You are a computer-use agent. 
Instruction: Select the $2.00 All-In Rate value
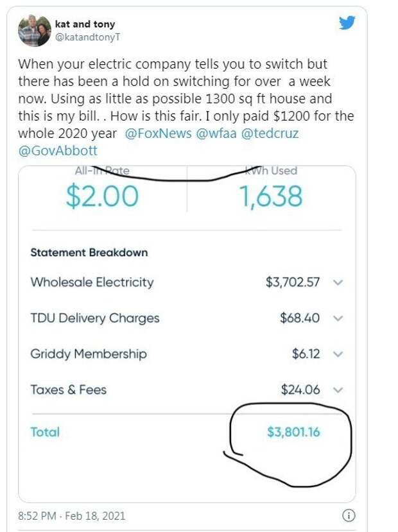point(102,196)
